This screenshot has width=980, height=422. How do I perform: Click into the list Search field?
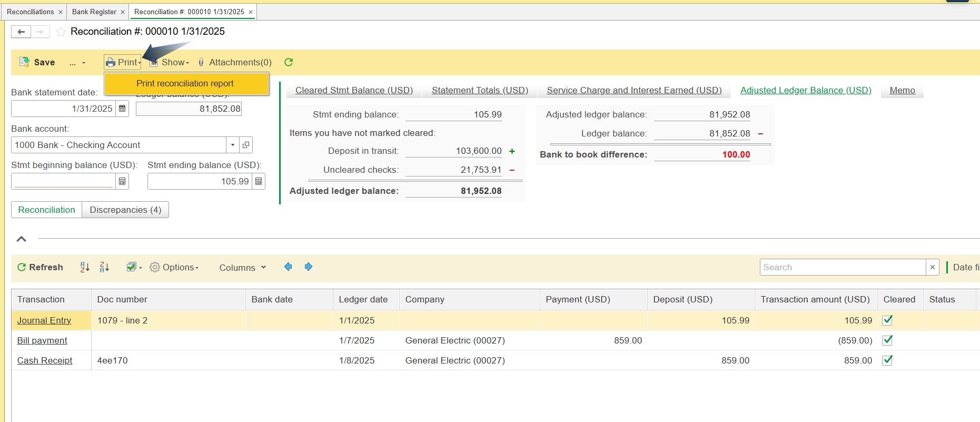tap(842, 267)
